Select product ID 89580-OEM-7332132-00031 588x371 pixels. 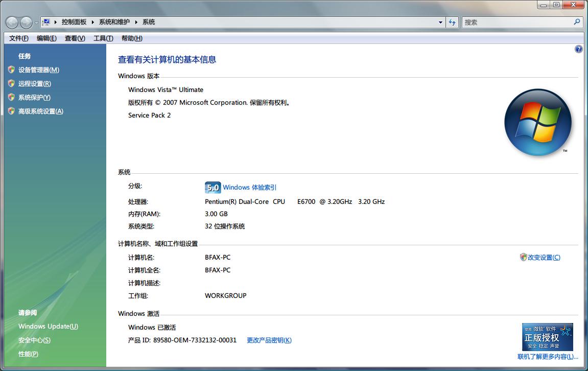(195, 340)
